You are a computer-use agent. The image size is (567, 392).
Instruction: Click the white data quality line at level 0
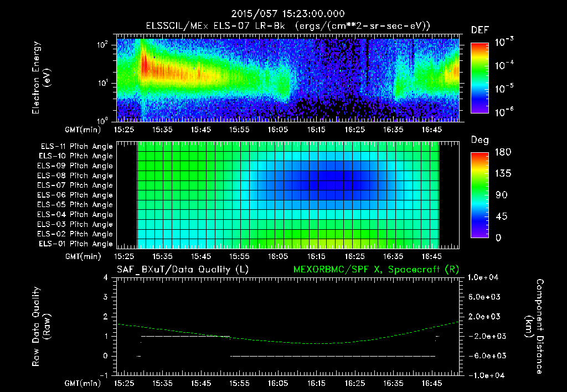[x=333, y=356]
